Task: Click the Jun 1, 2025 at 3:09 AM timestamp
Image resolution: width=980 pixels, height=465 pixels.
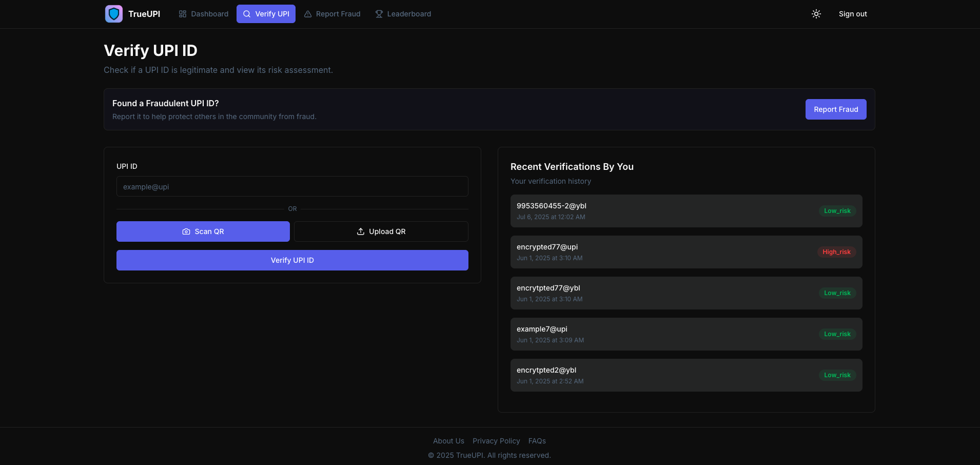Action: tap(550, 340)
